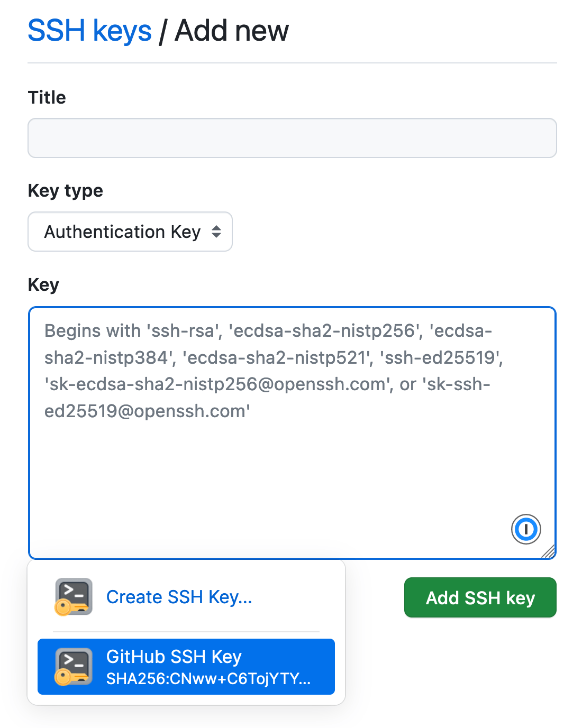Screen dimensions: 582x728
Task: Click the up-down arrows on Key type select
Action: click(216, 232)
